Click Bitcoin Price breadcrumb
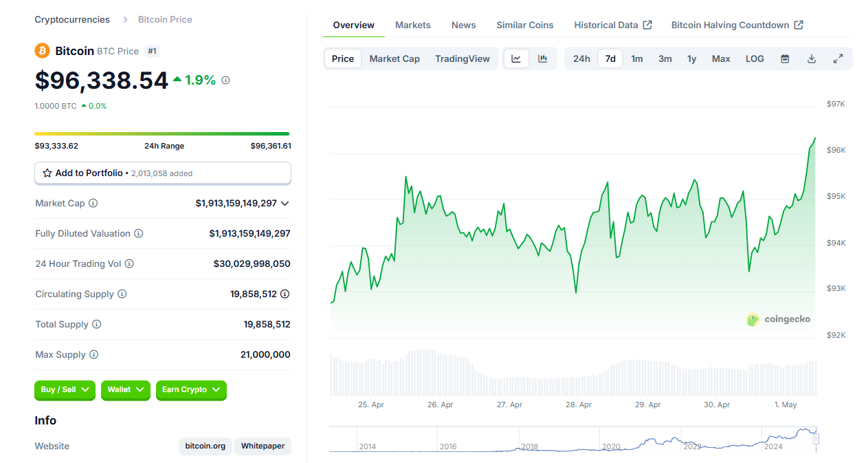Screen dimensions: 868x463 click(x=165, y=20)
